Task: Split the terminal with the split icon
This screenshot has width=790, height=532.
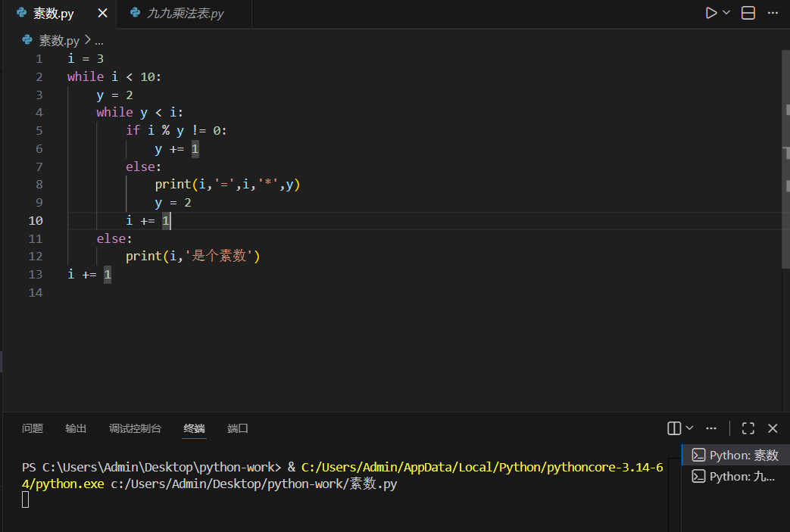Action: [673, 428]
